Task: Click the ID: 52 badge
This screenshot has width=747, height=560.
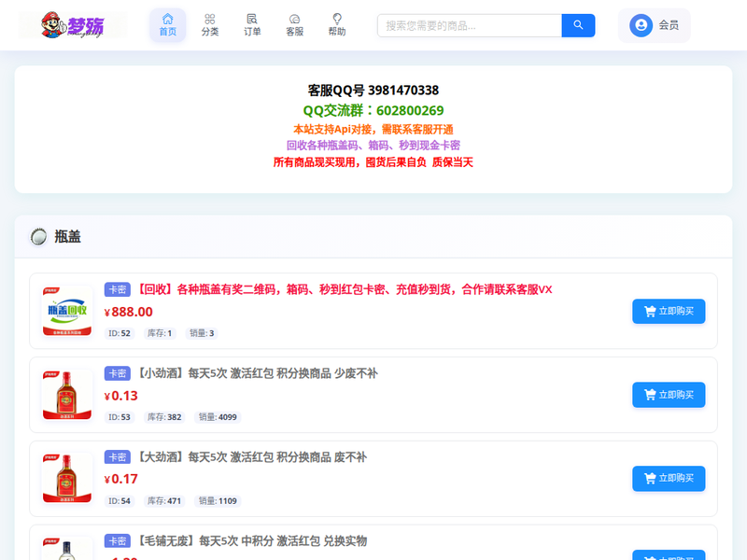Action: tap(120, 333)
